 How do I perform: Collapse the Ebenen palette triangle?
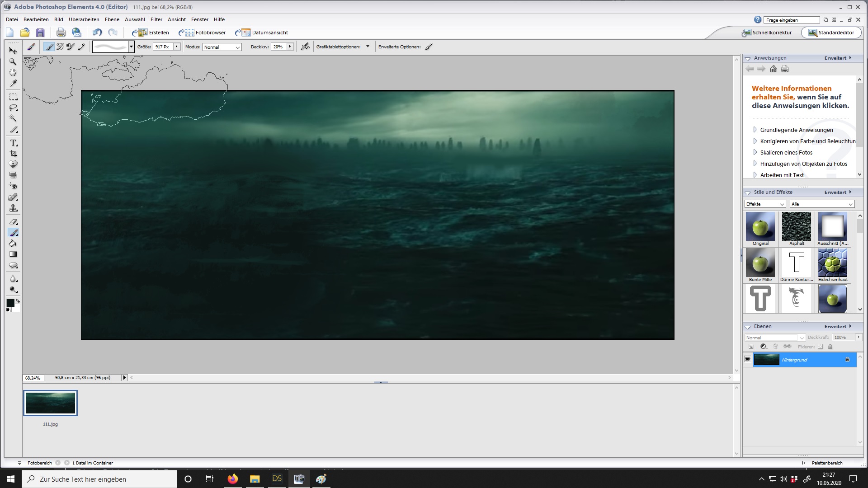(x=748, y=327)
